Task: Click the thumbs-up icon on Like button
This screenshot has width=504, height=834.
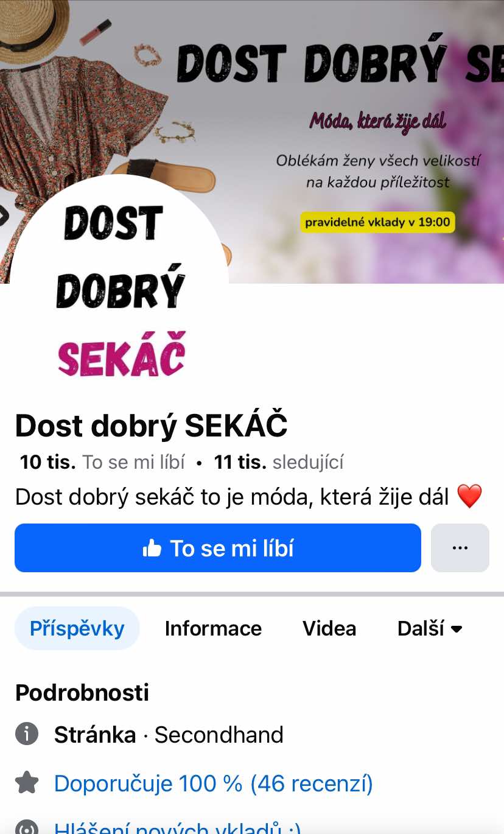Action: point(152,548)
